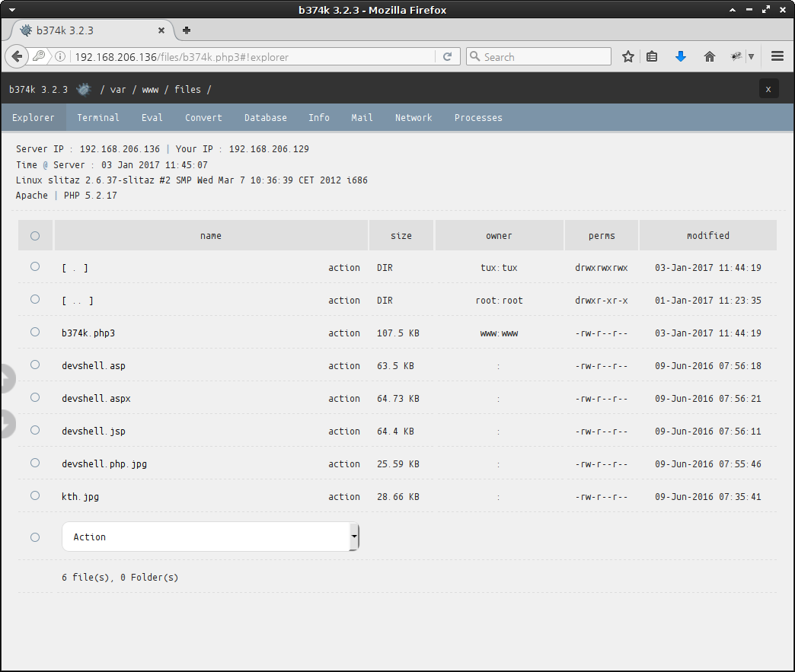
Task: Click the key icon in the address bar
Action: [x=39, y=56]
